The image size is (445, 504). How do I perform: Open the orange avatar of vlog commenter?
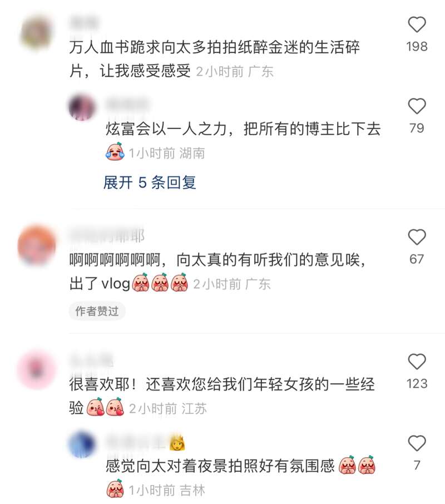(36, 245)
